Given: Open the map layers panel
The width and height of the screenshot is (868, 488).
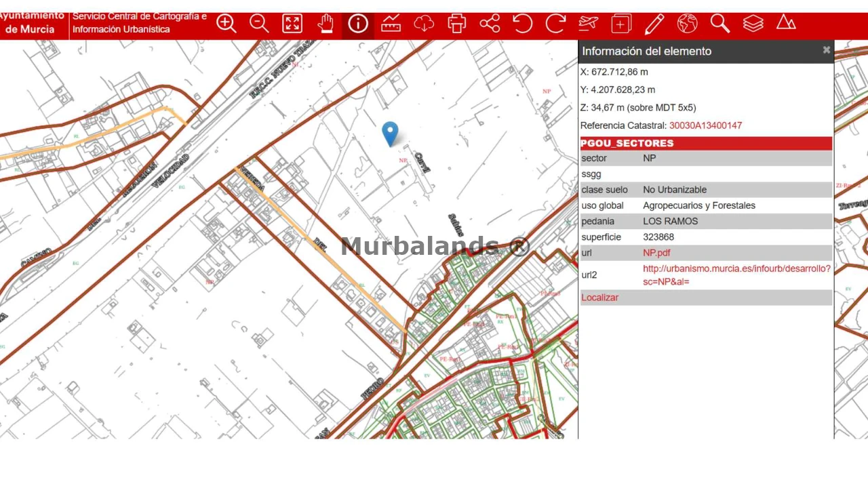Looking at the screenshot, I should (x=753, y=24).
